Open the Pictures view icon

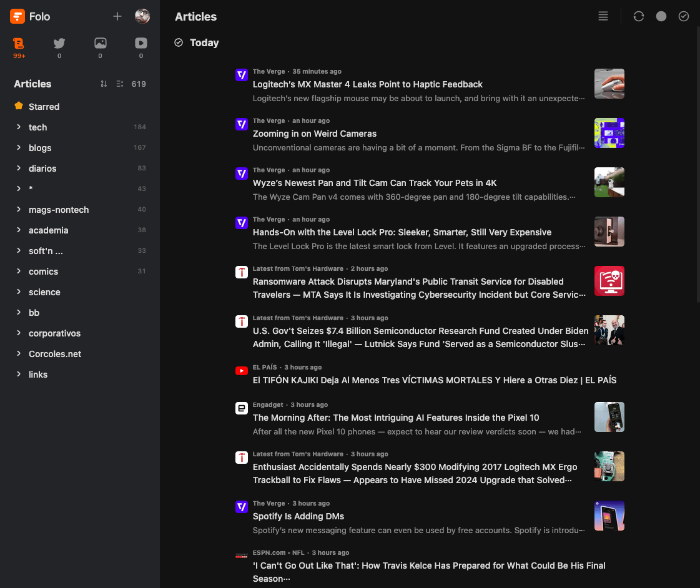coord(100,44)
